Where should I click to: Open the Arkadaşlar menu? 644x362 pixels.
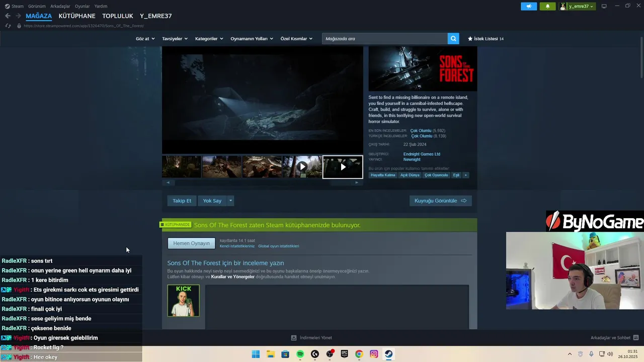pyautogui.click(x=60, y=6)
